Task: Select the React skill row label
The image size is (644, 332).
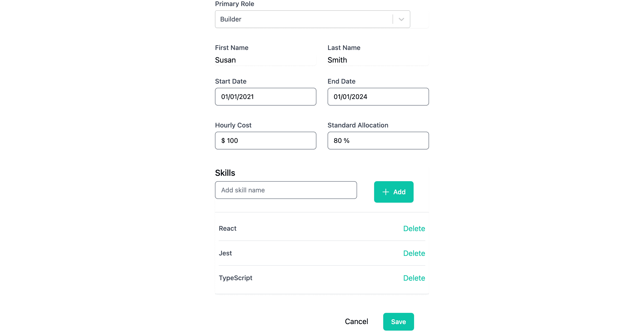Action: (228, 229)
